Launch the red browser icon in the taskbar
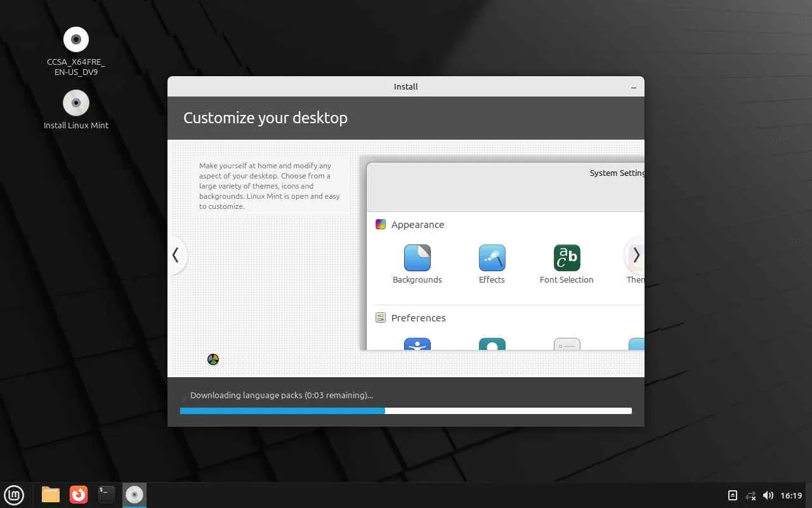812x508 pixels. pyautogui.click(x=79, y=495)
